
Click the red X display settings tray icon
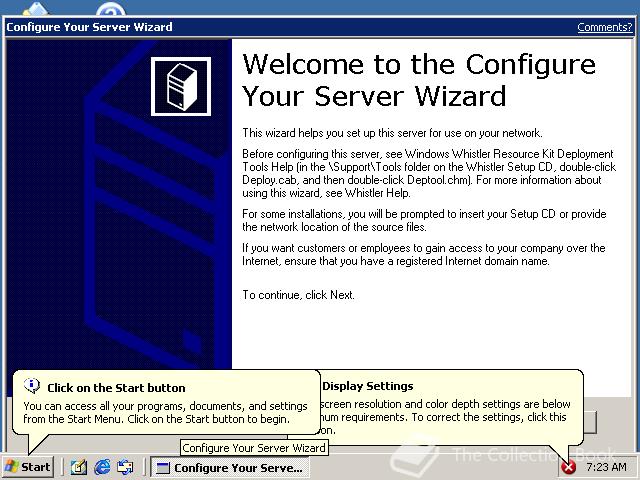click(568, 467)
